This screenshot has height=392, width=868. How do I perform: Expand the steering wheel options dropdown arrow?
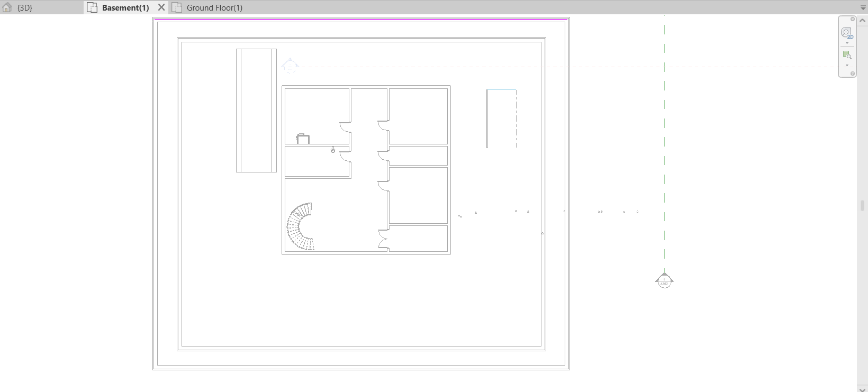pyautogui.click(x=847, y=43)
